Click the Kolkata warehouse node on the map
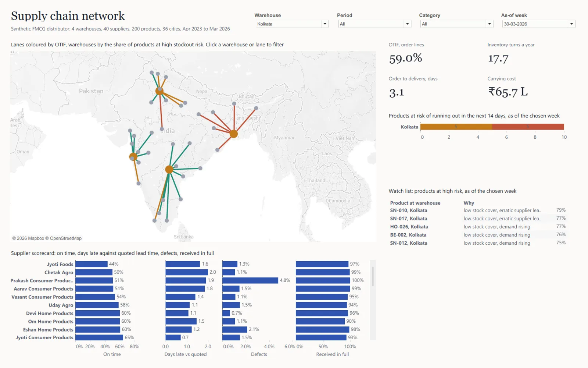588x368 pixels. click(234, 134)
